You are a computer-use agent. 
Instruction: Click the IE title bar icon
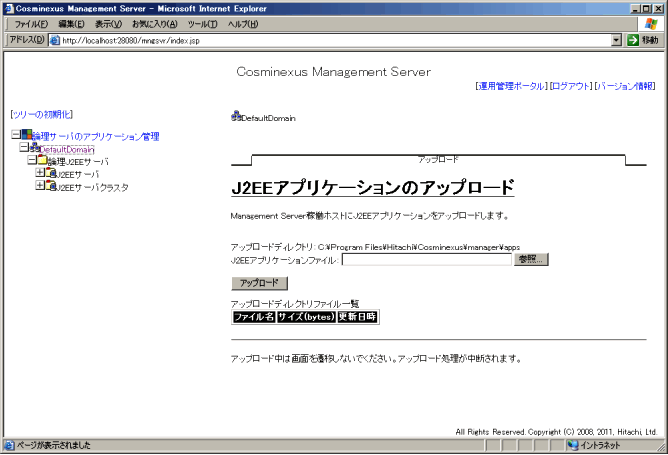9,9
